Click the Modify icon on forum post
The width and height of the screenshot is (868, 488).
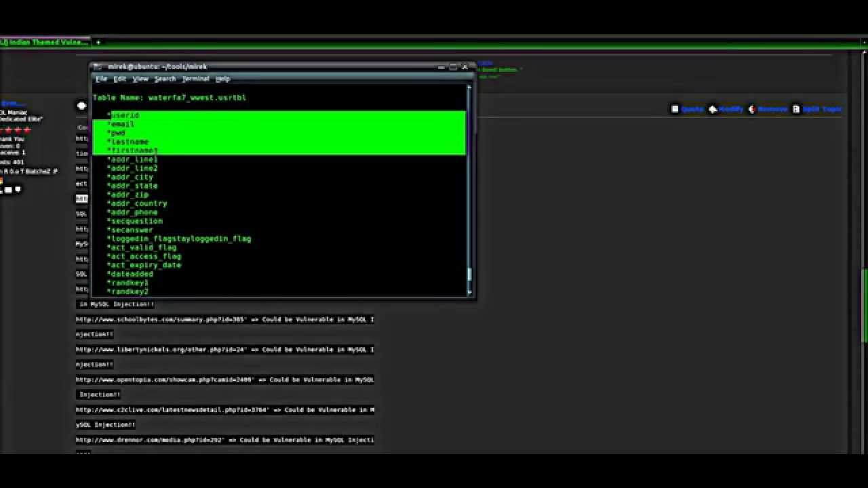coord(713,108)
